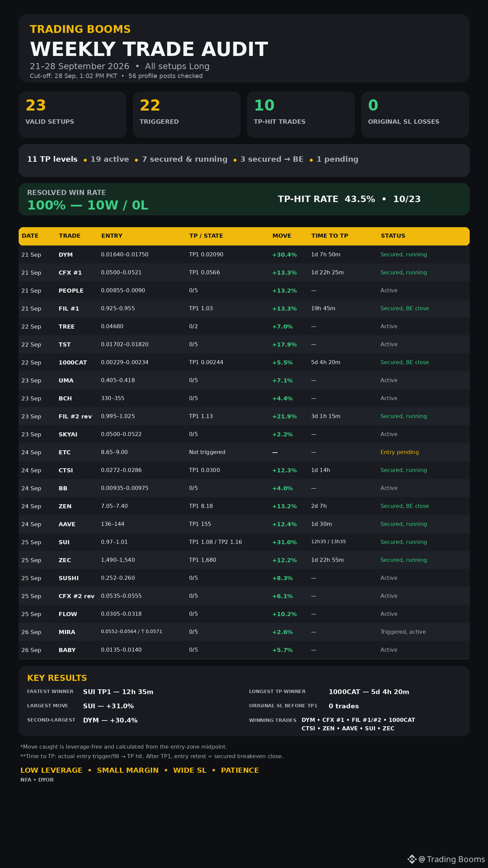This screenshot has width=488, height=868.
Task: Click the Resolved Win Rate banner
Action: click(244, 199)
